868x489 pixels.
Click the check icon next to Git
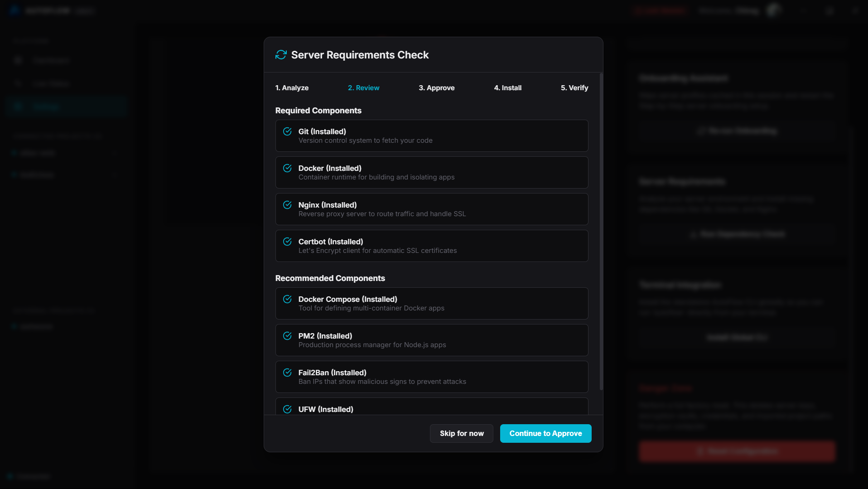[x=287, y=131]
